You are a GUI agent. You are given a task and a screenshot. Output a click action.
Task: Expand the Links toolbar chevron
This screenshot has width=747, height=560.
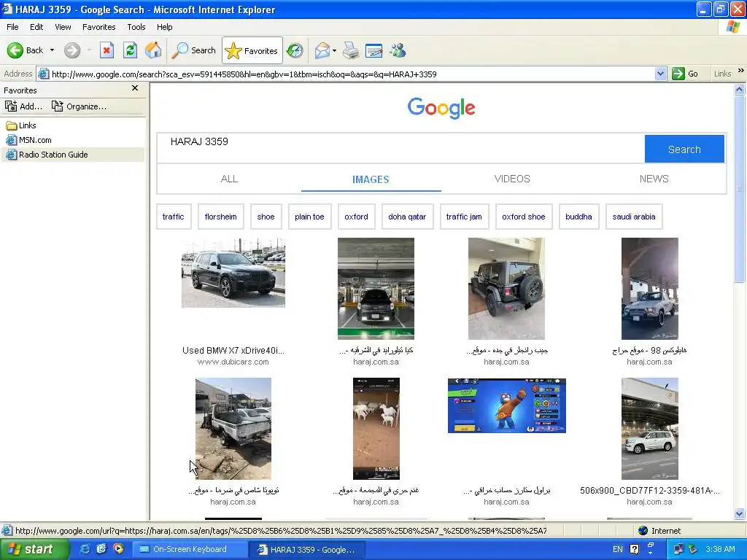pos(741,71)
